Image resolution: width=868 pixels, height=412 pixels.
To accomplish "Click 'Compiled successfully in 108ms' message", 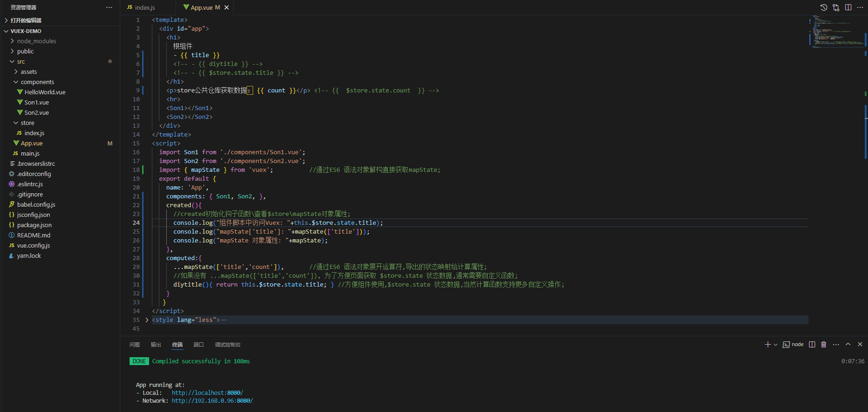I will 201,361.
